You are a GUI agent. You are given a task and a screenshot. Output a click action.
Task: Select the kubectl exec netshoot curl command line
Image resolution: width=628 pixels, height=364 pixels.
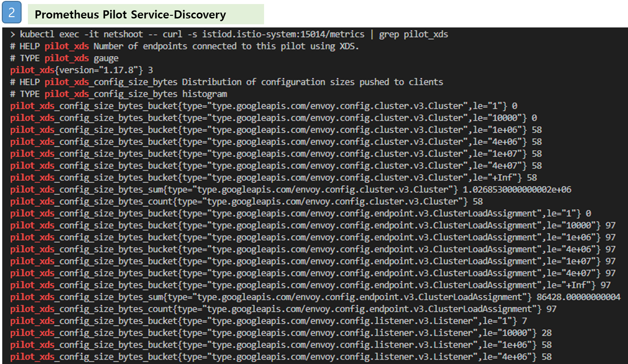coord(229,34)
